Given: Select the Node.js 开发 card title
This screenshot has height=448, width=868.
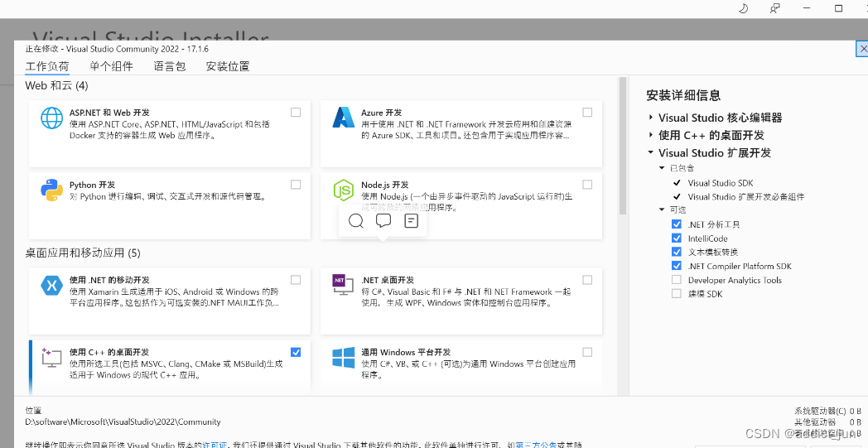Looking at the screenshot, I should point(385,185).
